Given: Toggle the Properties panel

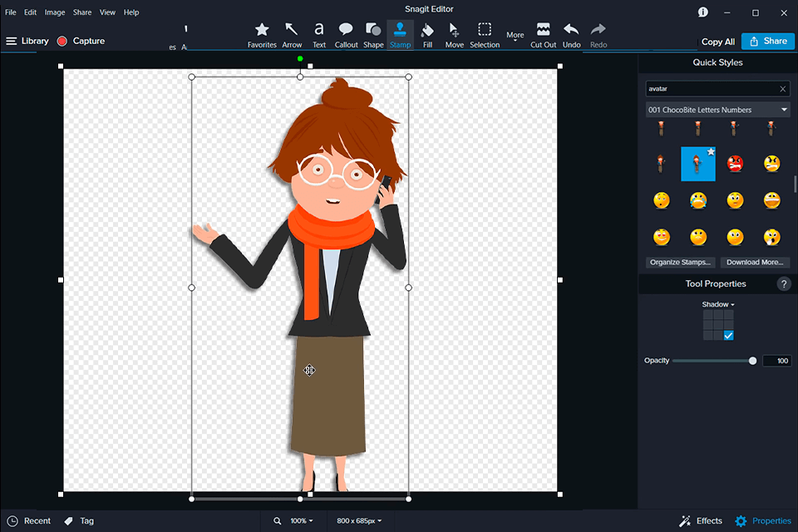Looking at the screenshot, I should click(x=763, y=521).
